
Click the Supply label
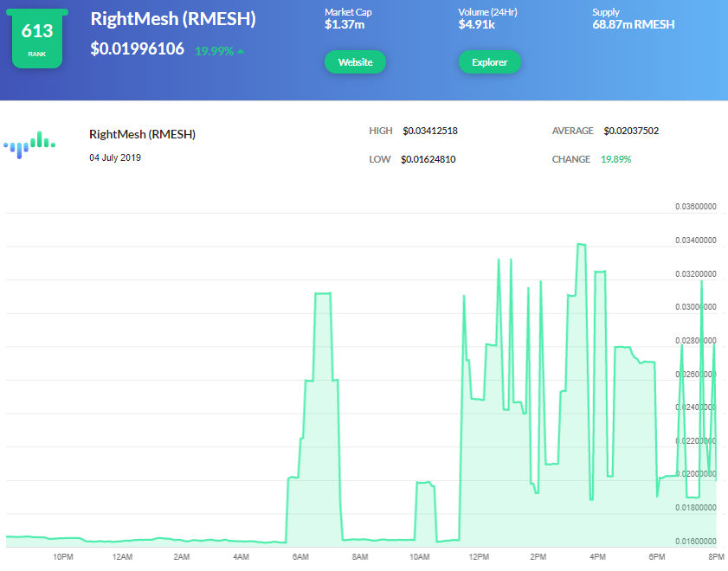[x=605, y=12]
